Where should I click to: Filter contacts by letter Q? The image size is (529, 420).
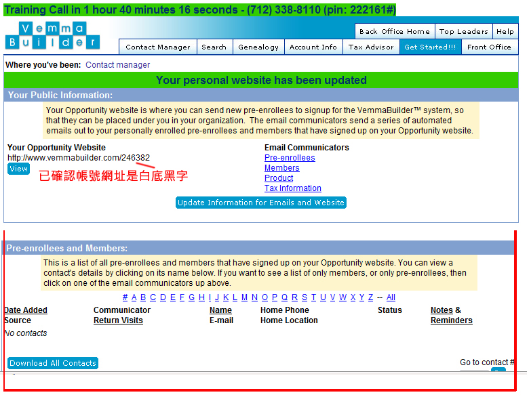pos(284,297)
